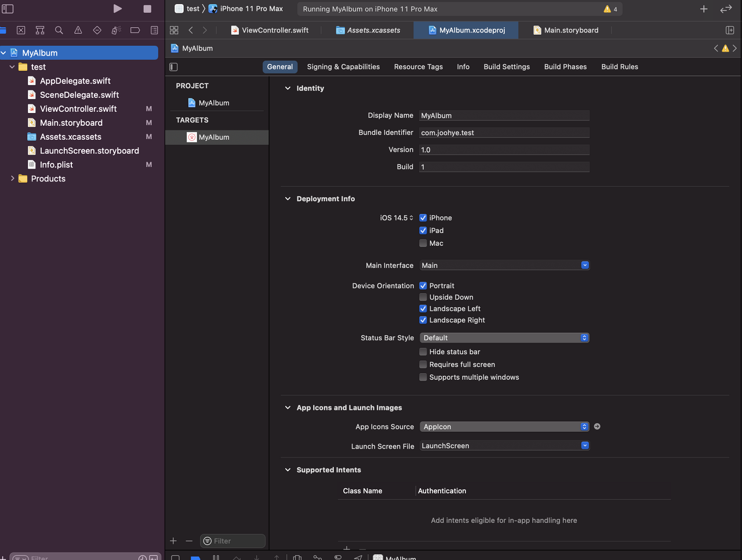The image size is (742, 560).
Task: Enable Supports multiple windows
Action: click(423, 377)
